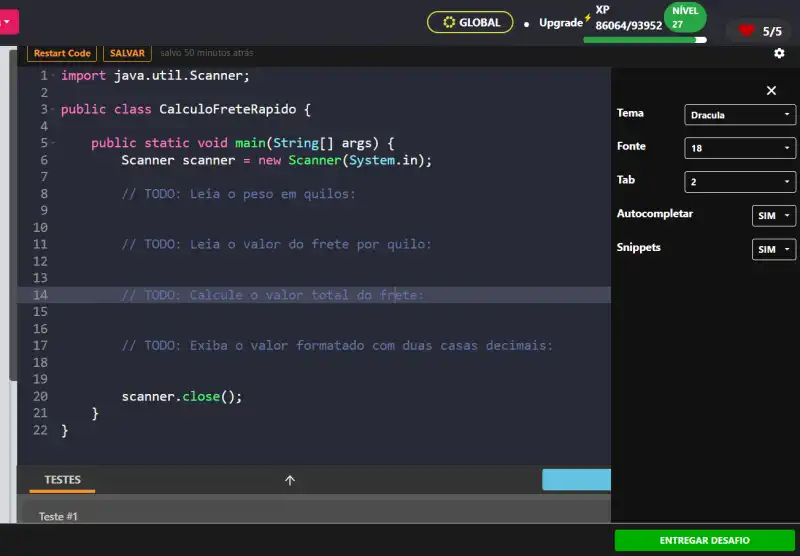Screen dimensions: 800x556
Task: Click the editor vertical scrollbar
Action: coord(13,214)
